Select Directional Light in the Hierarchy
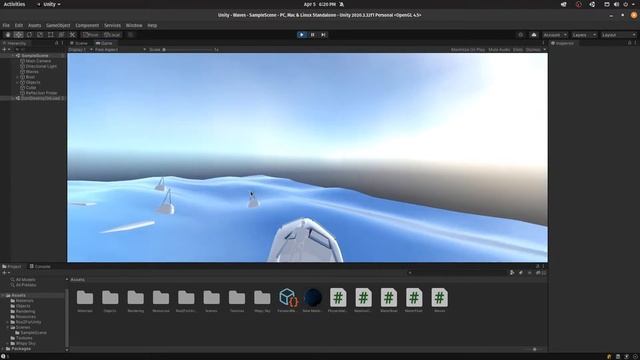 pyautogui.click(x=41, y=66)
